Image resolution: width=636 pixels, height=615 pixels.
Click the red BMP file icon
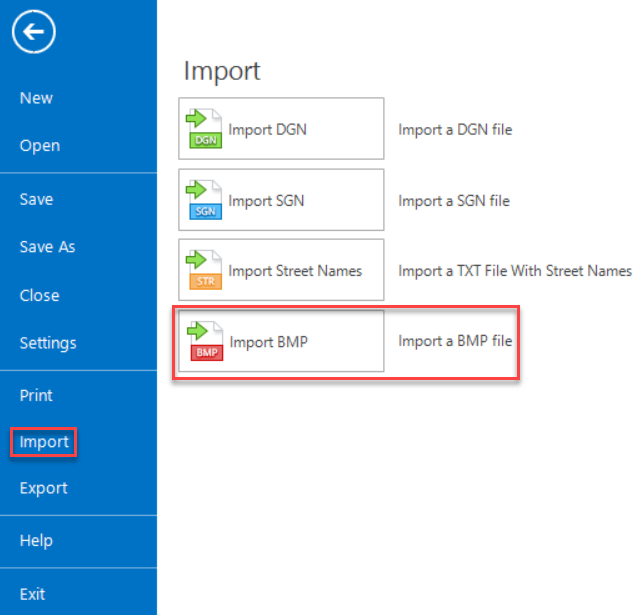tap(205, 341)
